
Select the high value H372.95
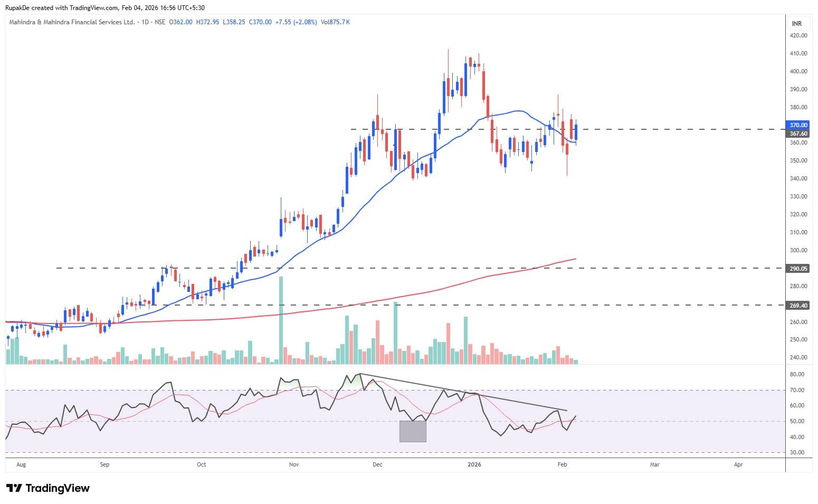point(207,22)
